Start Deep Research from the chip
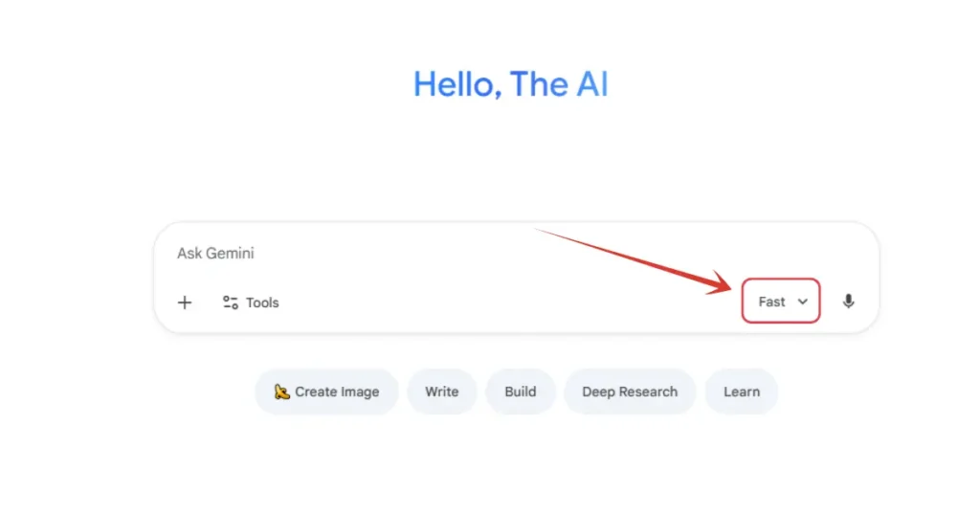Screen dimensions: 980x515 tap(629, 392)
